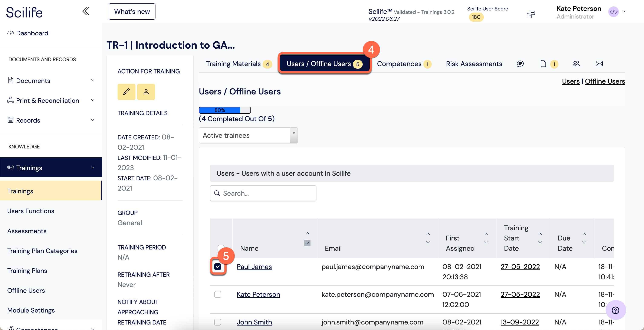Viewport: 644px width, 330px height.
Task: Sort First Assigned column ascending arrow
Action: [x=486, y=234]
